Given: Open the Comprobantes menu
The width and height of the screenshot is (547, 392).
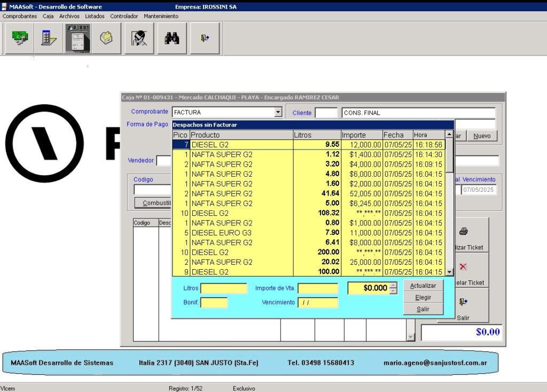Looking at the screenshot, I should 20,16.
